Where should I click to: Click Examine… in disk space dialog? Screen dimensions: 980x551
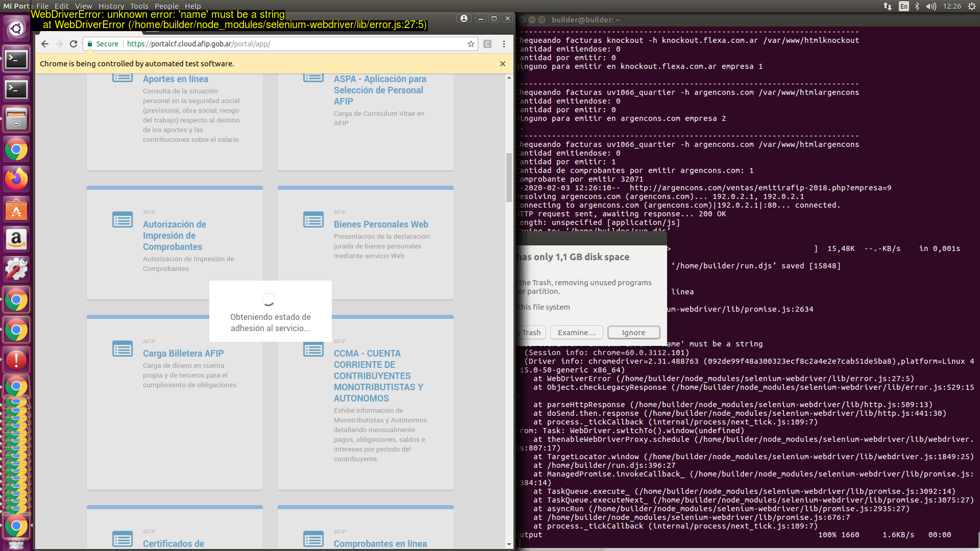[x=576, y=333]
